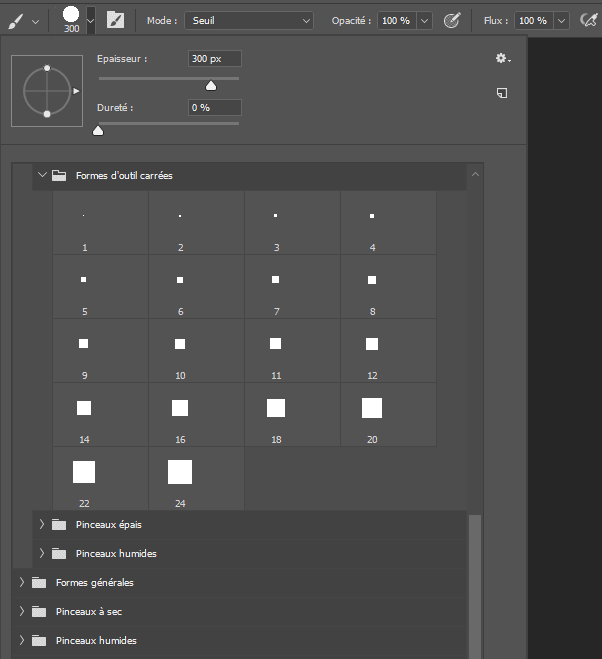
Task: Expand the Formes générales folder
Action: [x=22, y=582]
